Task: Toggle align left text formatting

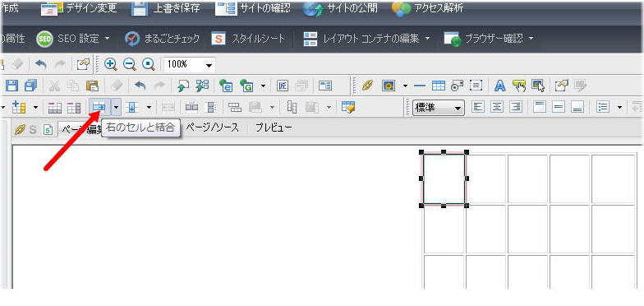Action: (478, 107)
